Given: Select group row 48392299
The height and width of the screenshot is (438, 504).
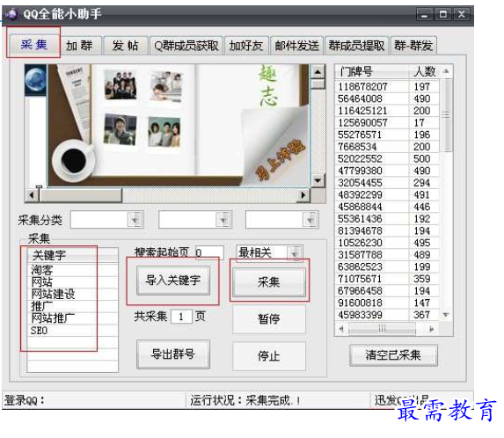Looking at the screenshot, I should (x=387, y=194).
